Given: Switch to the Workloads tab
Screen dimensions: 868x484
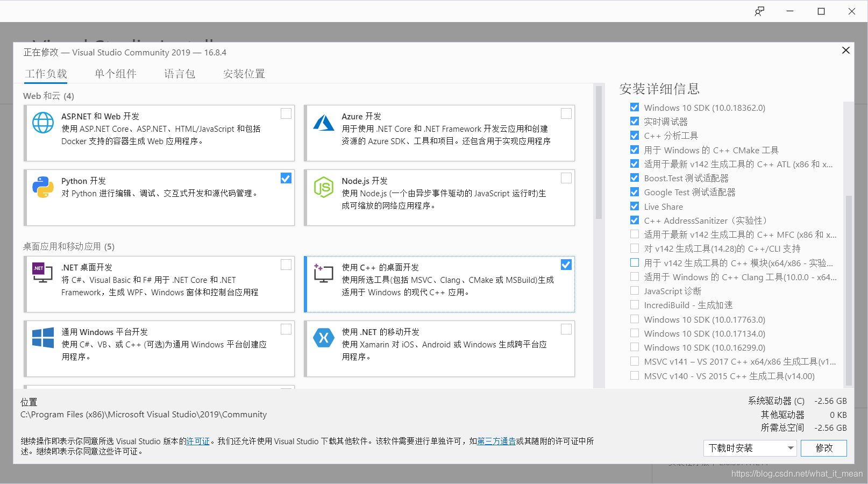Looking at the screenshot, I should (46, 74).
